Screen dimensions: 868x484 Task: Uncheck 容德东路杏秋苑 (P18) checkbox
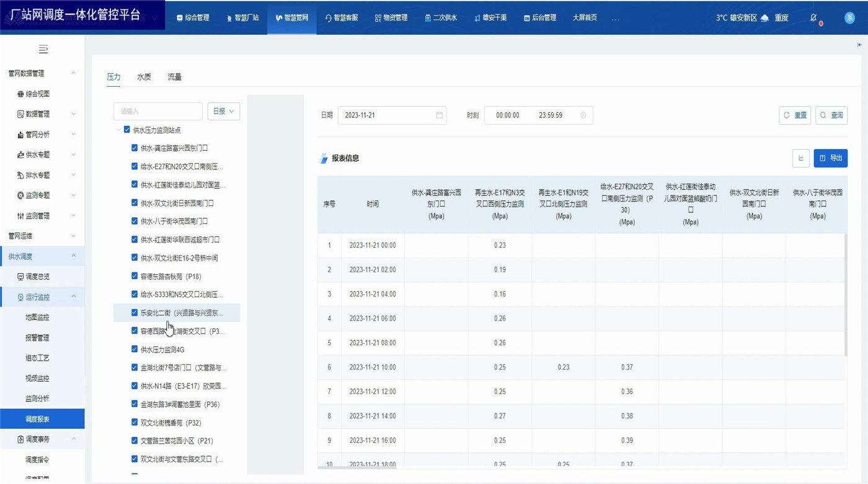[135, 276]
